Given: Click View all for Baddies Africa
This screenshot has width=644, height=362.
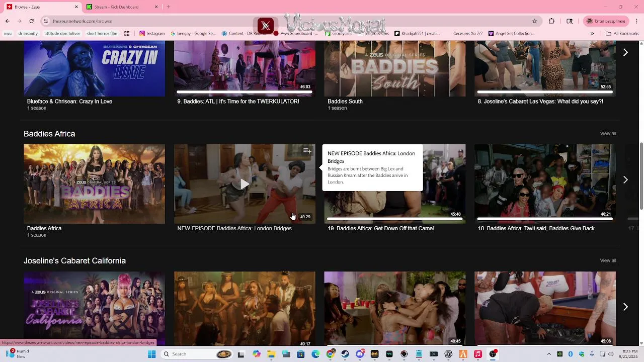Looking at the screenshot, I should (608, 133).
